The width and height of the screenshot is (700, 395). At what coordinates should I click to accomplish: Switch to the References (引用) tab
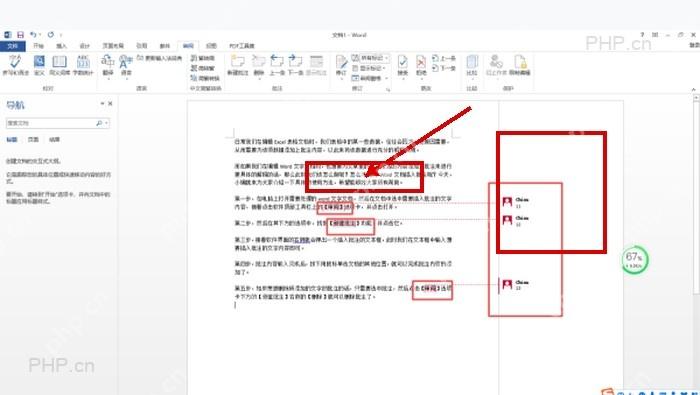[x=142, y=46]
